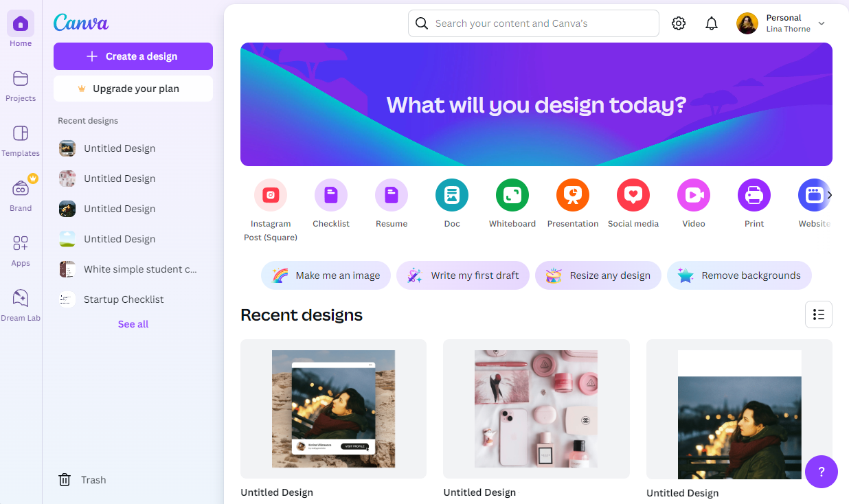Choose the Presentation design icon
Image resolution: width=849 pixels, height=504 pixels.
(573, 195)
